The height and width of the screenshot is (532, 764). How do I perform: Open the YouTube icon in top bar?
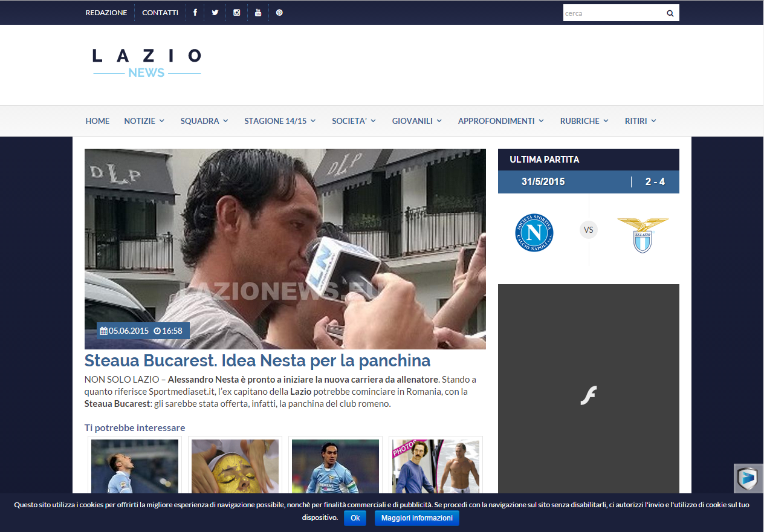tap(258, 12)
